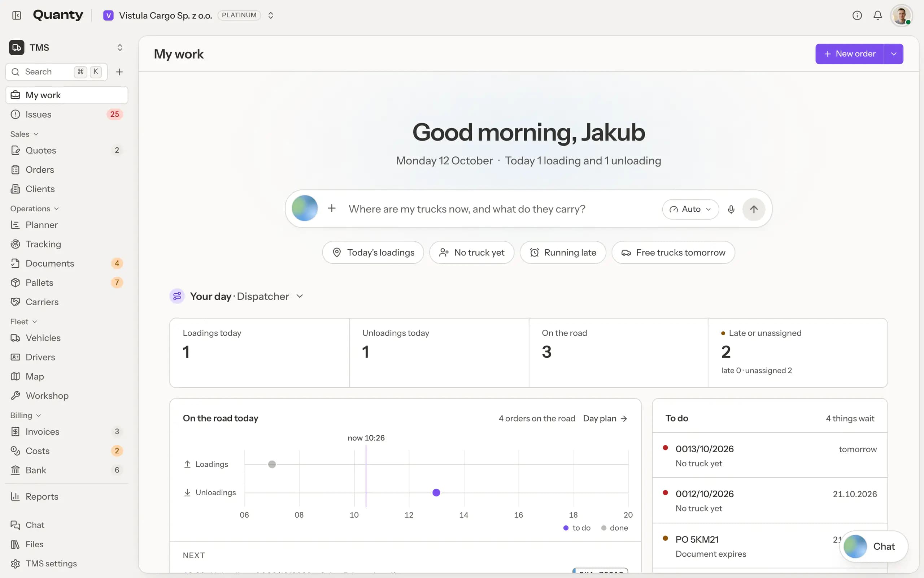This screenshot has height=578, width=924.
Task: Select the Running late suggestion
Action: pyautogui.click(x=563, y=252)
